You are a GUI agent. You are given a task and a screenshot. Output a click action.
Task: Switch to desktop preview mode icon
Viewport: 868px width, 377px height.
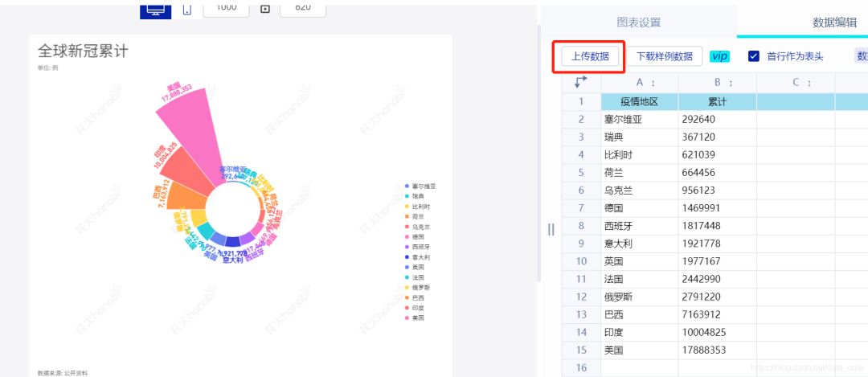pos(156,10)
